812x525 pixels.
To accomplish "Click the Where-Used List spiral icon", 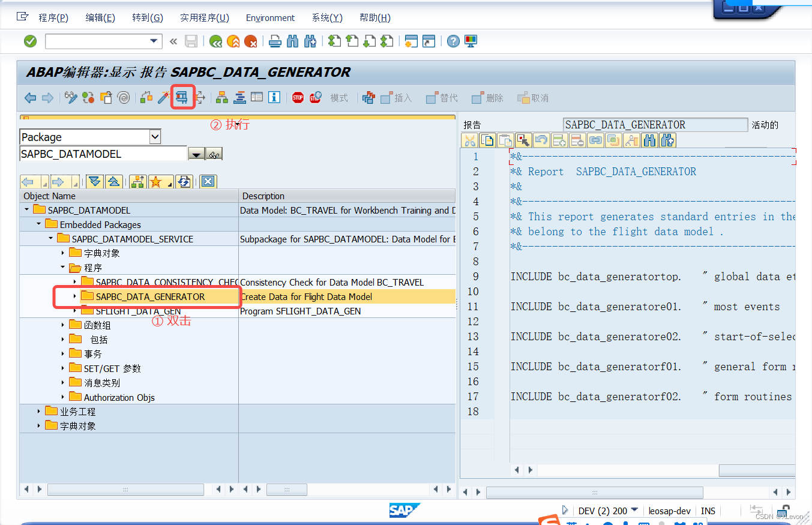I will tap(124, 97).
